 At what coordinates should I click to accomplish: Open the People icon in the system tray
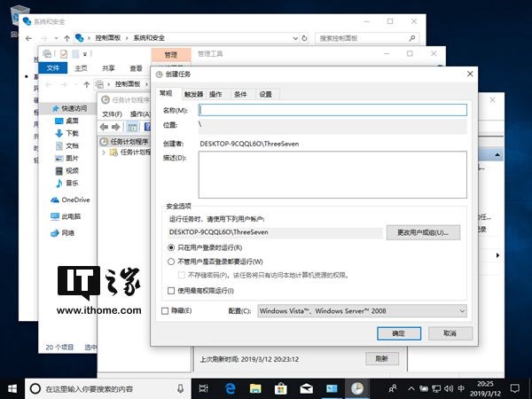tap(393, 388)
